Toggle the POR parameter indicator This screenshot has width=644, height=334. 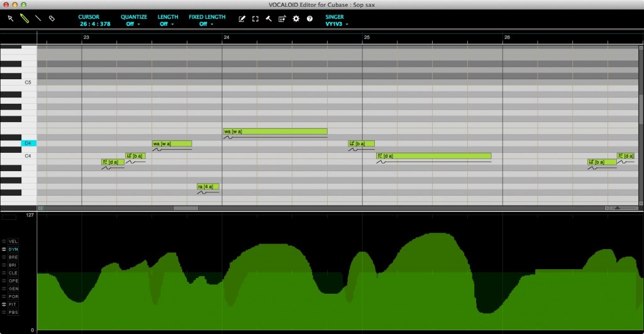(x=4, y=297)
